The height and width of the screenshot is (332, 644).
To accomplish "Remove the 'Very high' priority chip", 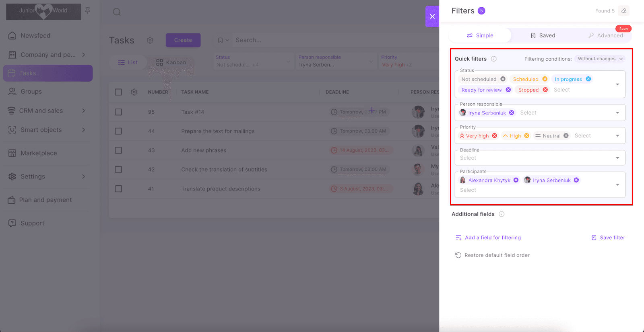I will tap(494, 136).
